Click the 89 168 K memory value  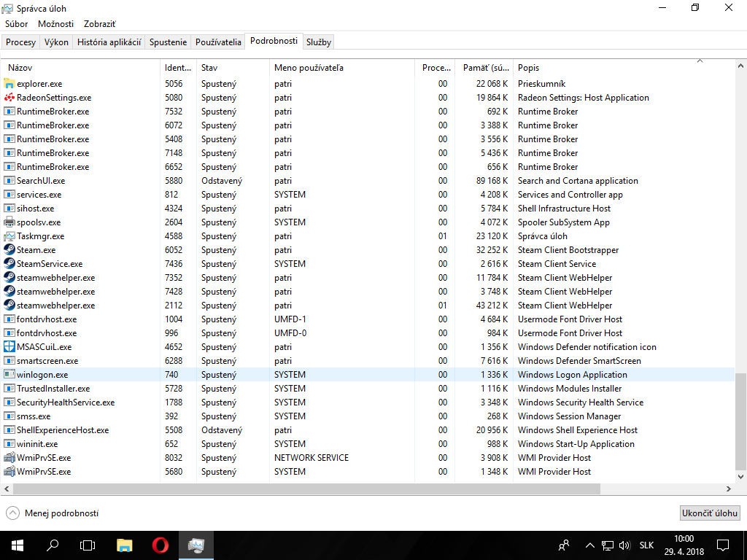pyautogui.click(x=492, y=181)
